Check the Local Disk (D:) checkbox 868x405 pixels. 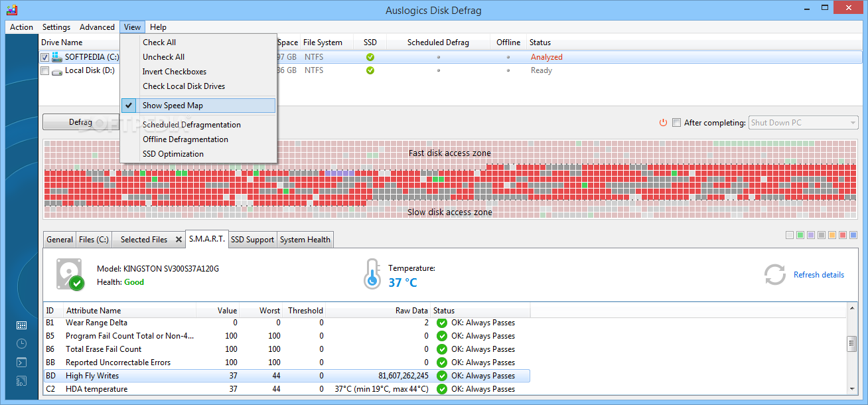coord(45,70)
